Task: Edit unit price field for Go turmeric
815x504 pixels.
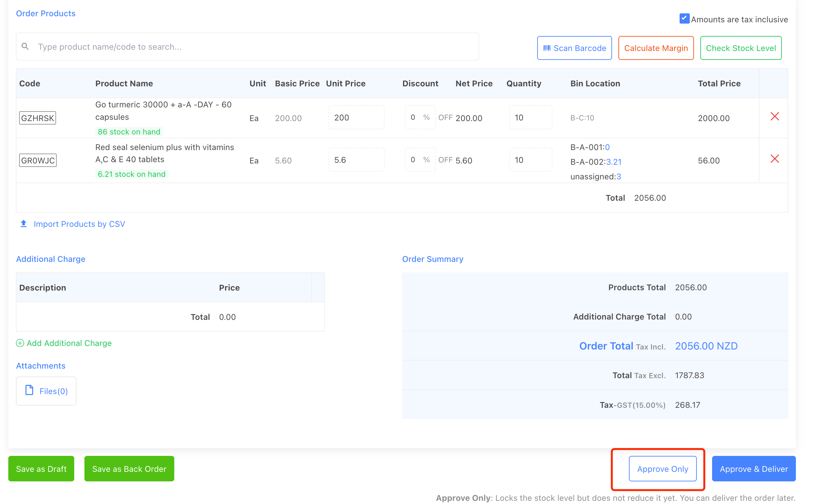Action: (356, 118)
